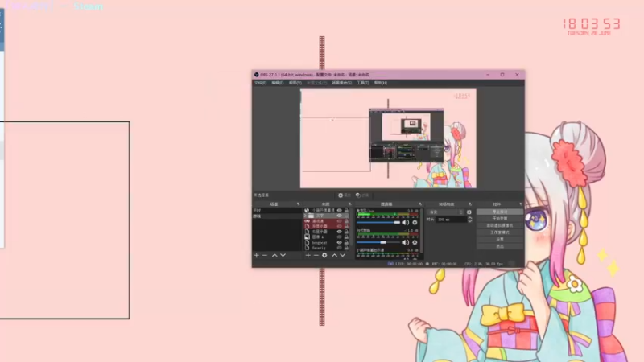Hide the bongocat source via eye icon
The width and height of the screenshot is (644, 362).
[x=339, y=243]
